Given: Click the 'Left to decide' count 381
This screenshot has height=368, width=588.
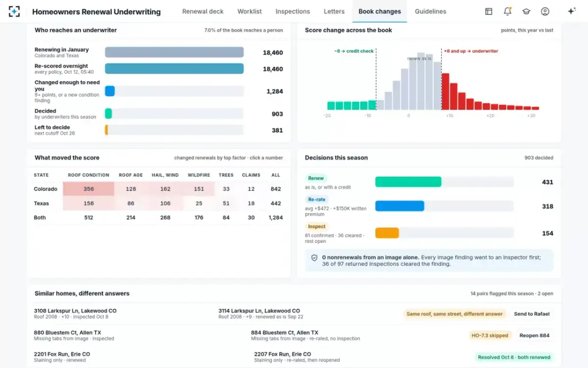Looking at the screenshot, I should [x=277, y=130].
